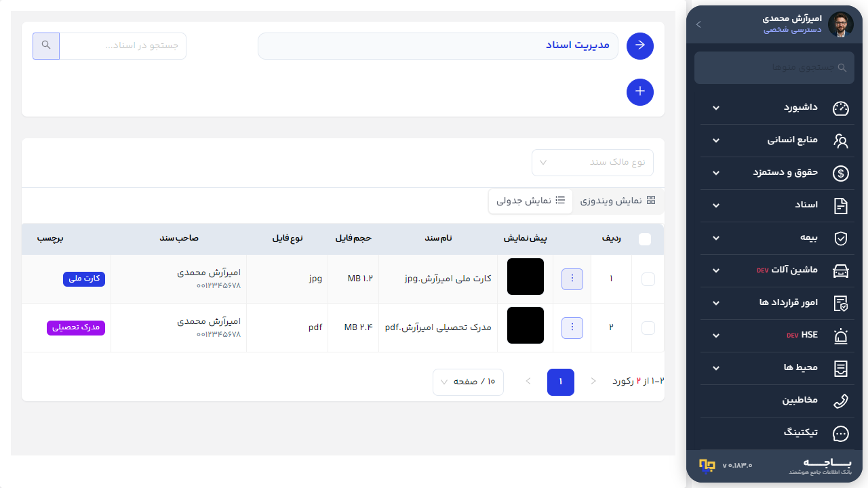Click the dashboard gauge icon in sidebar
This screenshot has width=868, height=488.
pos(841,108)
